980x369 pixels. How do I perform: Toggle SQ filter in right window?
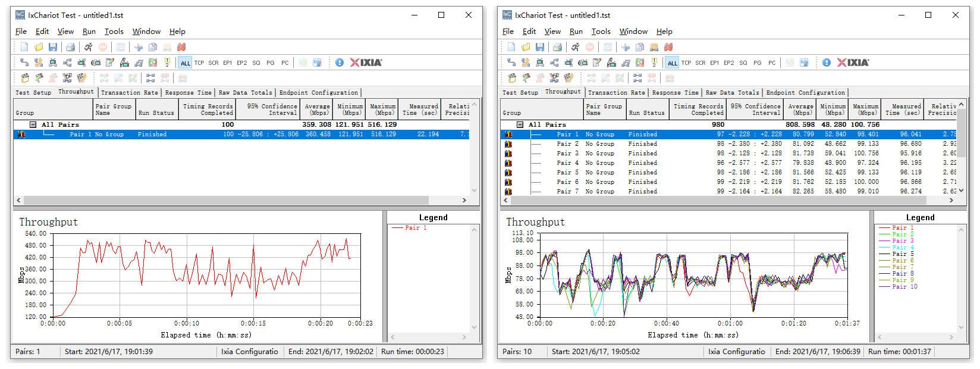[x=743, y=63]
